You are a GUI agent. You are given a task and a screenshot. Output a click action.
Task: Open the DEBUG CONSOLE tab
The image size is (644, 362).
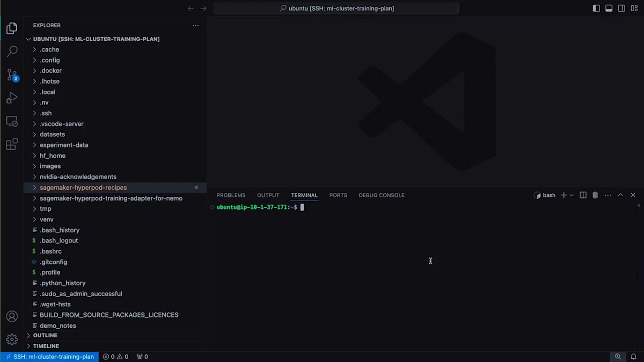382,195
